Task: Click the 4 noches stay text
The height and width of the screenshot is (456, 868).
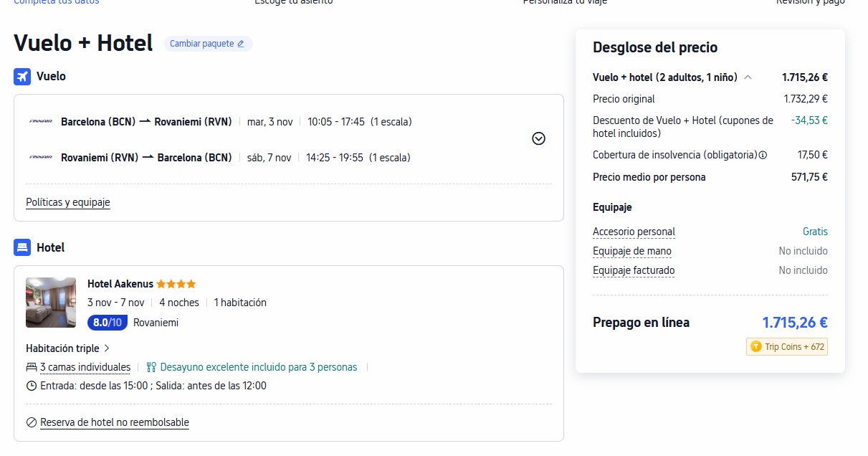Action: [x=179, y=303]
